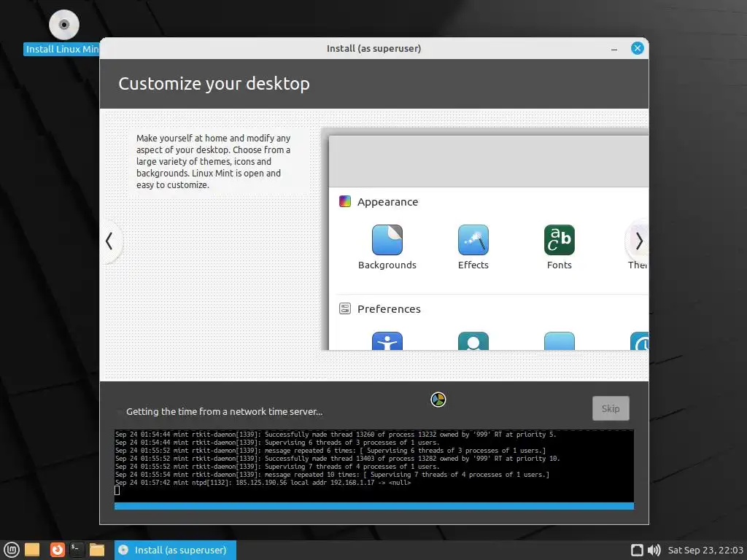The image size is (747, 560).
Task: Show the desktop from the taskbar
Action: tap(32, 550)
